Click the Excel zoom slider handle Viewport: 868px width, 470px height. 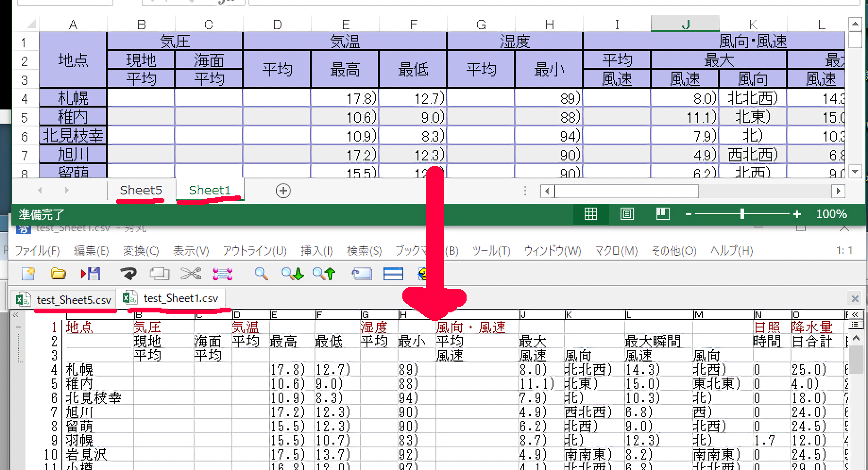point(742,214)
